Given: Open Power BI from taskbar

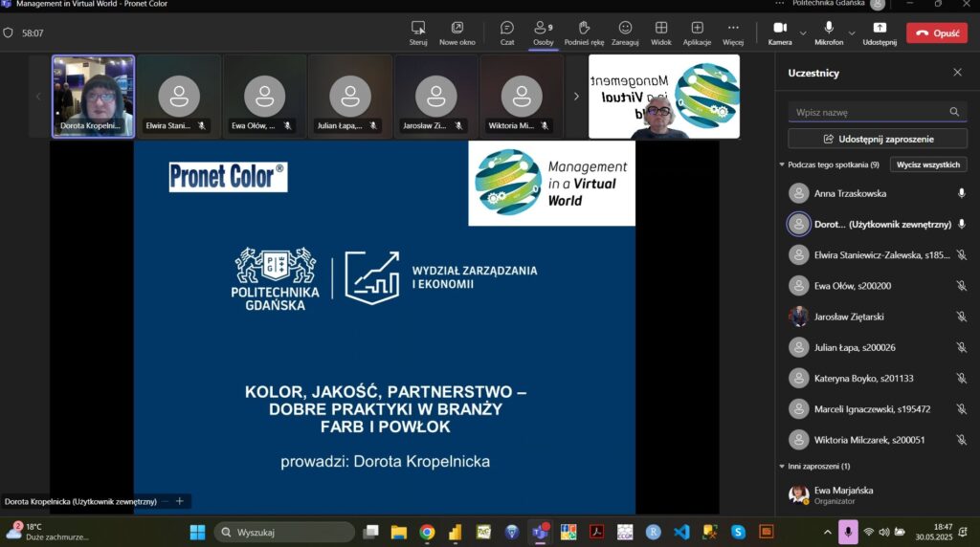Looking at the screenshot, I should point(456,532).
